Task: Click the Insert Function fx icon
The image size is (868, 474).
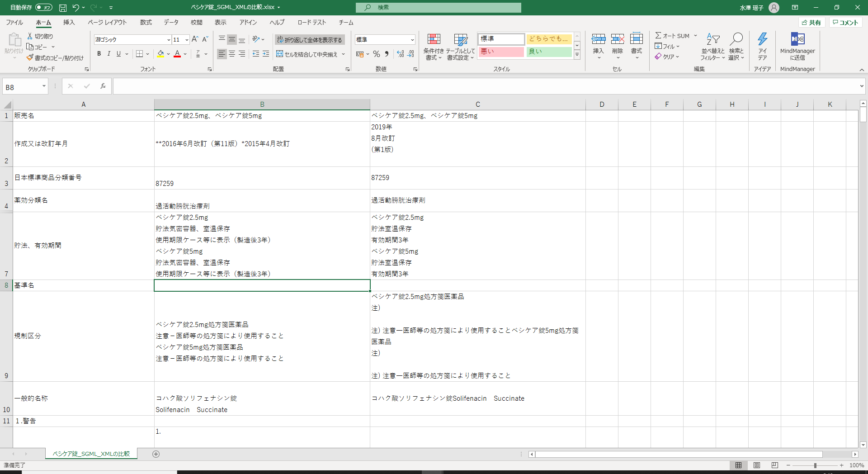Action: pos(103,86)
